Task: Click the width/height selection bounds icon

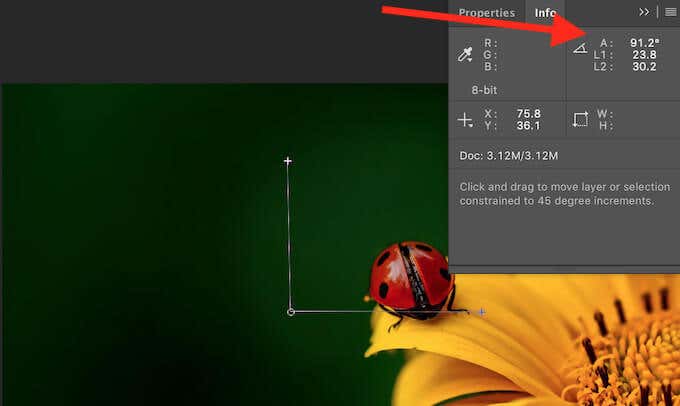Action: pyautogui.click(x=580, y=119)
